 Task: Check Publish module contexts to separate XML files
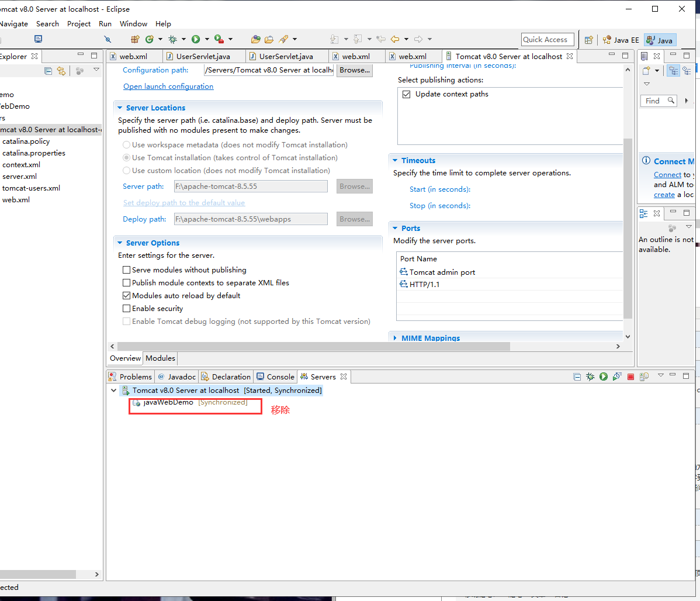point(126,283)
